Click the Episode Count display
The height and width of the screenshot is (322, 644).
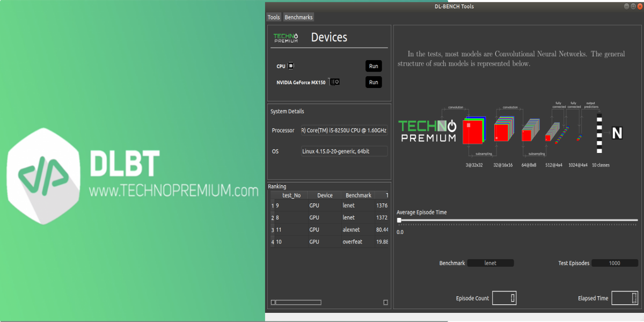[504, 298]
